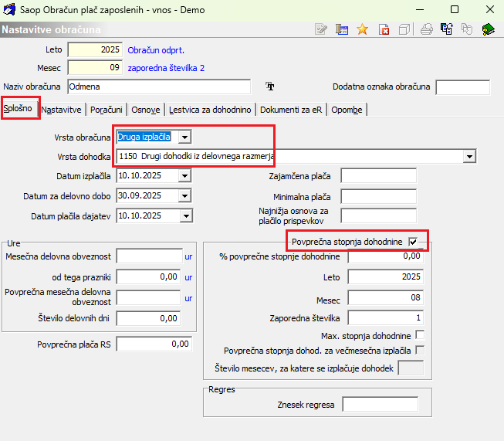
Task: Maximize the Saop window
Action: pos(455,9)
